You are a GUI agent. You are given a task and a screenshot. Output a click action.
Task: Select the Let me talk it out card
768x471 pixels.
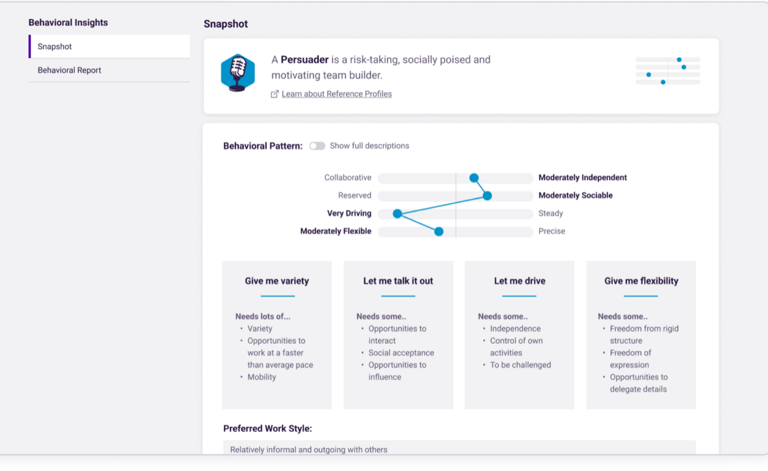[398, 334]
